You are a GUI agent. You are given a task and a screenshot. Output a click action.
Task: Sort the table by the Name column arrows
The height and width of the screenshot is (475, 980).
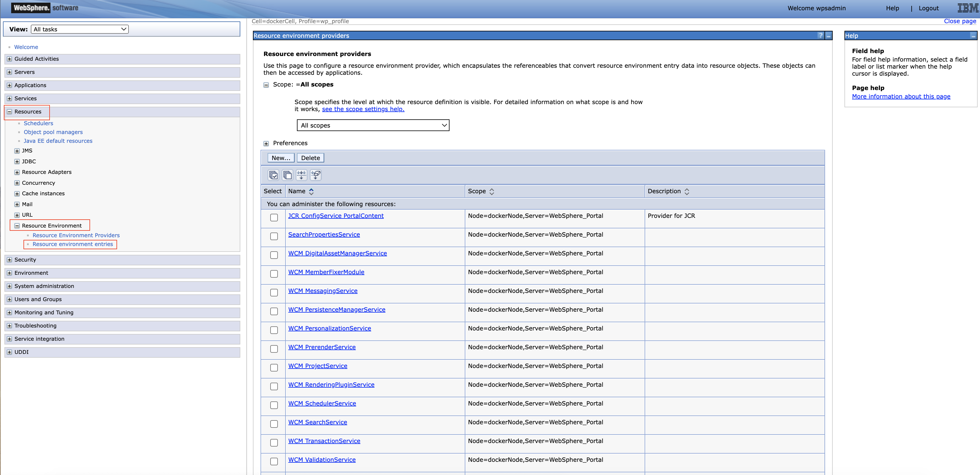pyautogui.click(x=311, y=191)
